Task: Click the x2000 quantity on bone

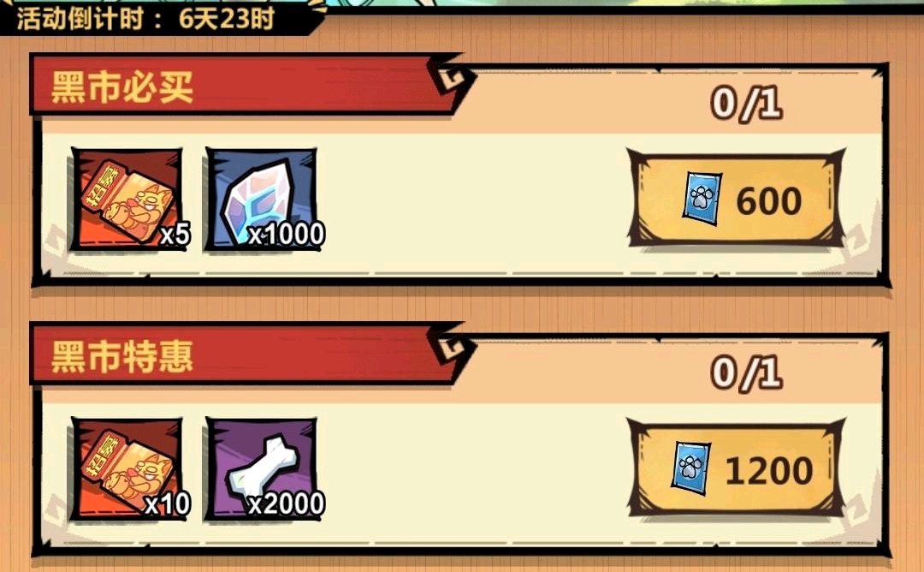Action: pos(286,503)
